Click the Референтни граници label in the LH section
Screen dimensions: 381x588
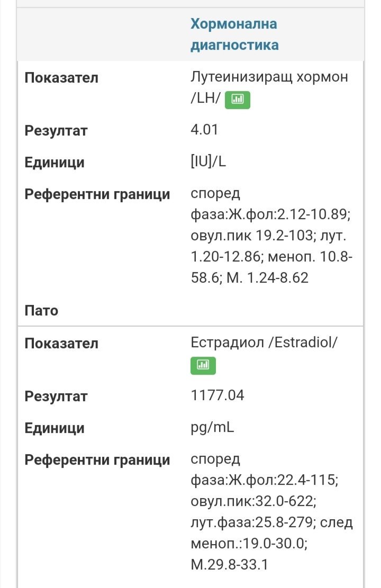click(x=97, y=195)
